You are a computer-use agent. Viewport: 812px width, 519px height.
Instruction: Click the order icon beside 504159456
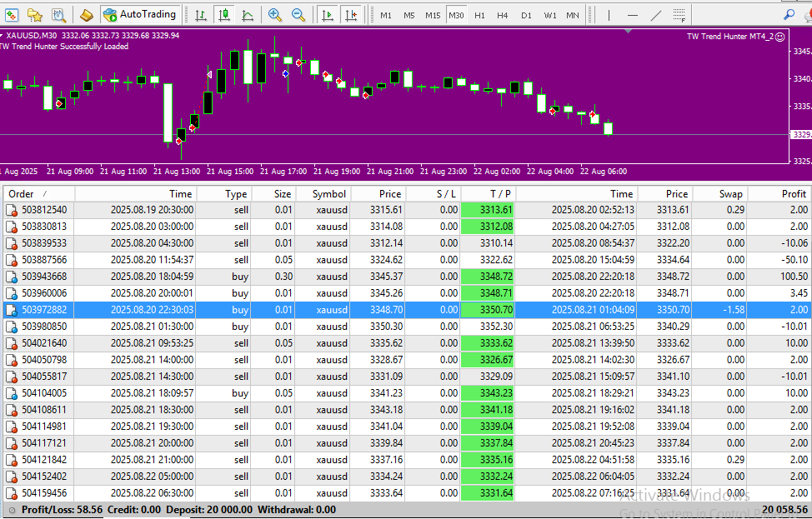coord(12,493)
